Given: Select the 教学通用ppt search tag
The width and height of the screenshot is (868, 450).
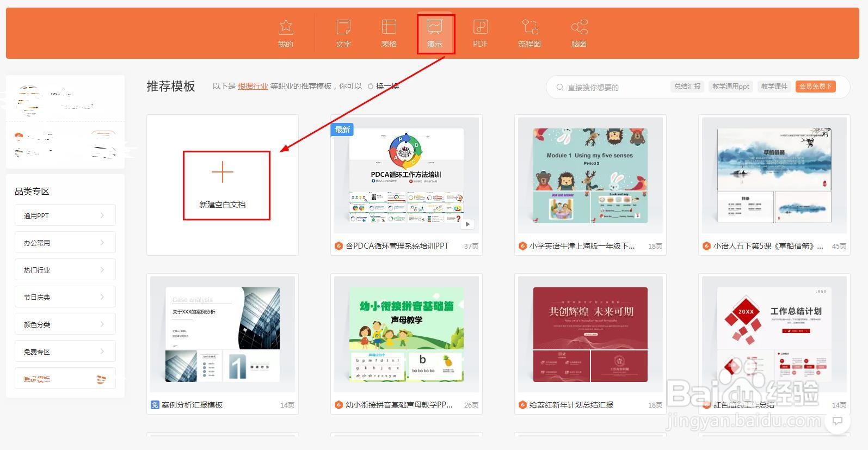Looking at the screenshot, I should coord(731,87).
